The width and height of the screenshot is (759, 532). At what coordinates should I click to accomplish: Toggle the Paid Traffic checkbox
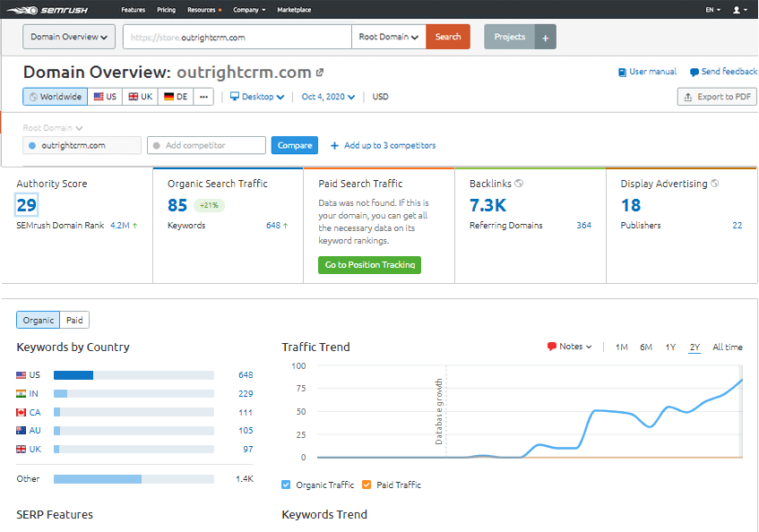pos(367,485)
